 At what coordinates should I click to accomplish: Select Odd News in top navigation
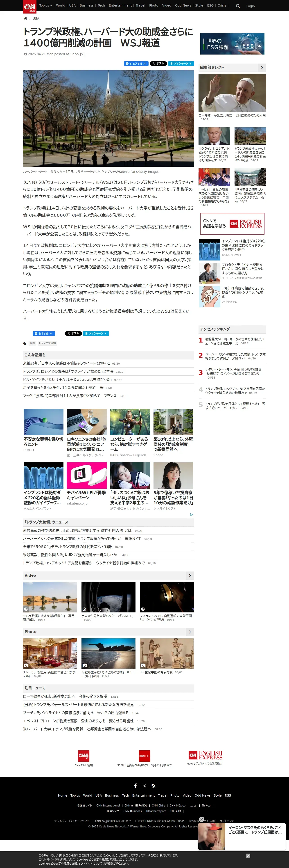tap(183, 5)
